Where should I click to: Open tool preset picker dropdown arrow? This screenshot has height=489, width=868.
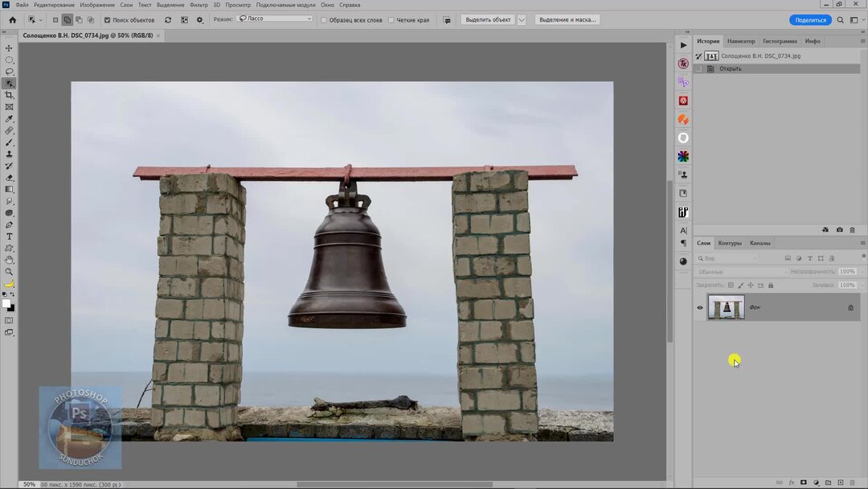pyautogui.click(x=40, y=20)
